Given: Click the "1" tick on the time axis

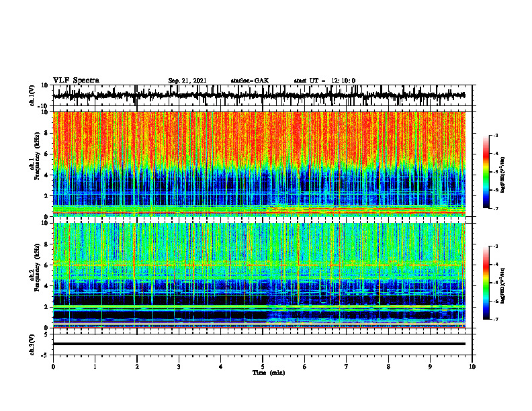Looking at the screenshot, I should pyautogui.click(x=95, y=367).
